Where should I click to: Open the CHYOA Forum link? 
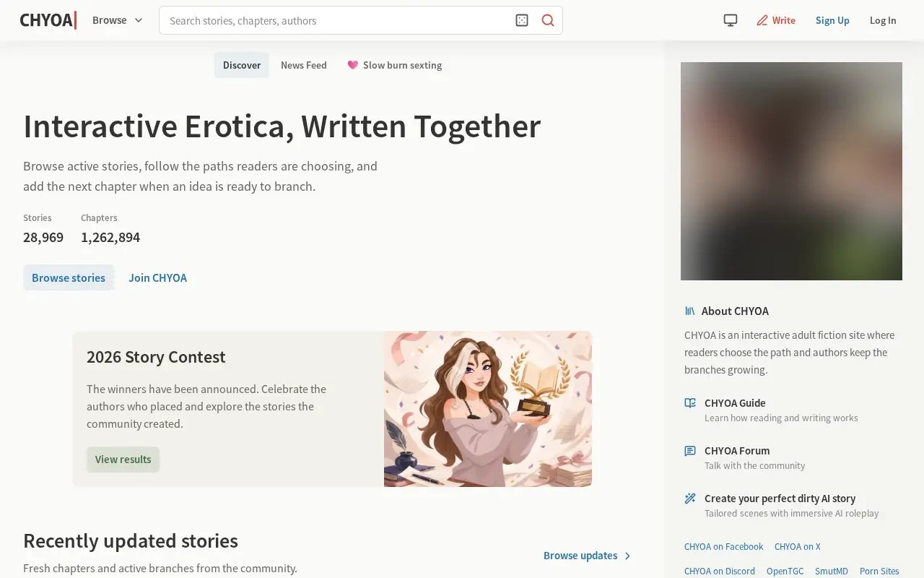pyautogui.click(x=737, y=451)
